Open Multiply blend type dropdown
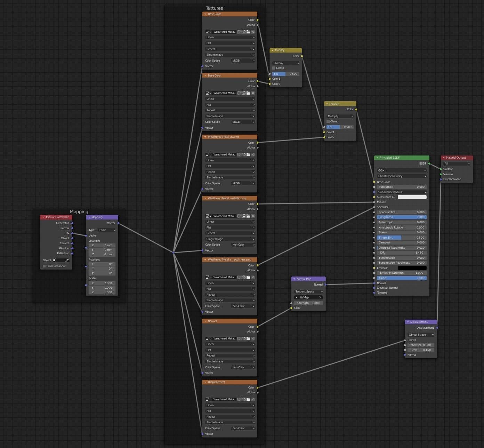The height and width of the screenshot is (448, 484). 340,116
